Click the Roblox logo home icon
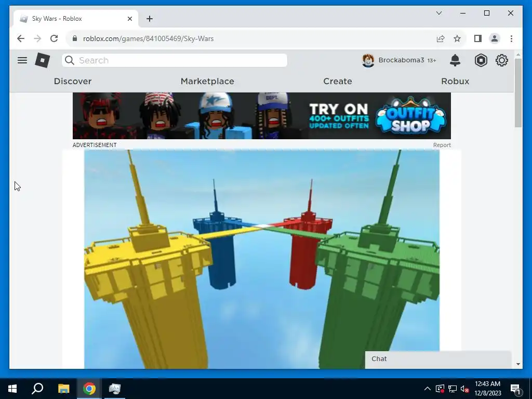The image size is (532, 399). click(x=43, y=60)
